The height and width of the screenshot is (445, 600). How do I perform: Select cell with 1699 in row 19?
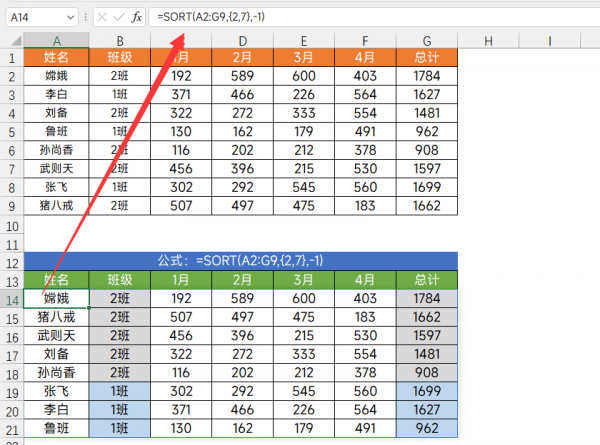tap(426, 391)
